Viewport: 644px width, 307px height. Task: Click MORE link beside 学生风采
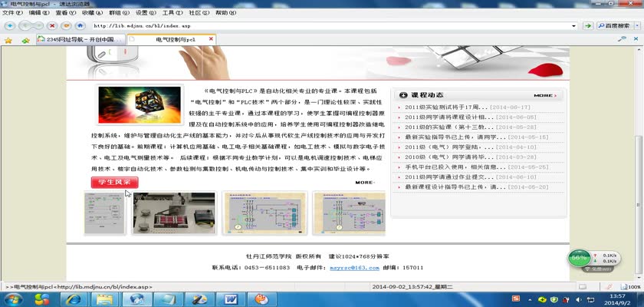coord(364,182)
